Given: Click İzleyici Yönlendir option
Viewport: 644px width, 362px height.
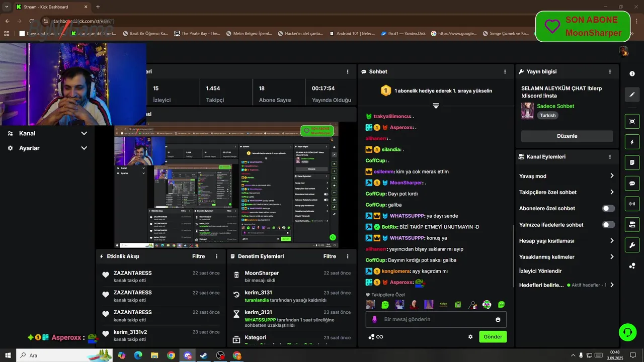Looking at the screenshot, I should (x=540, y=271).
